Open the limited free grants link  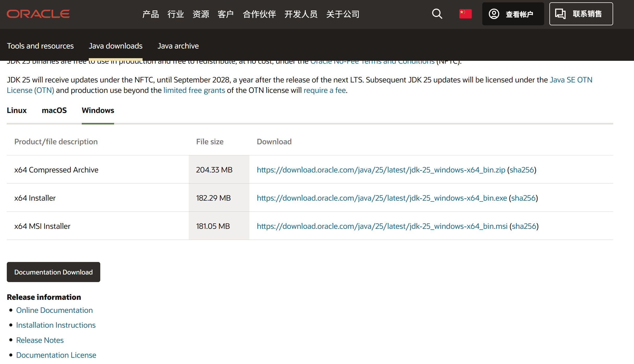[194, 90]
